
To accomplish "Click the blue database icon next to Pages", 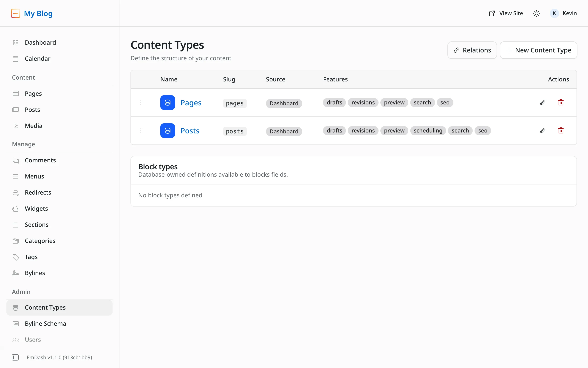I will (x=168, y=103).
